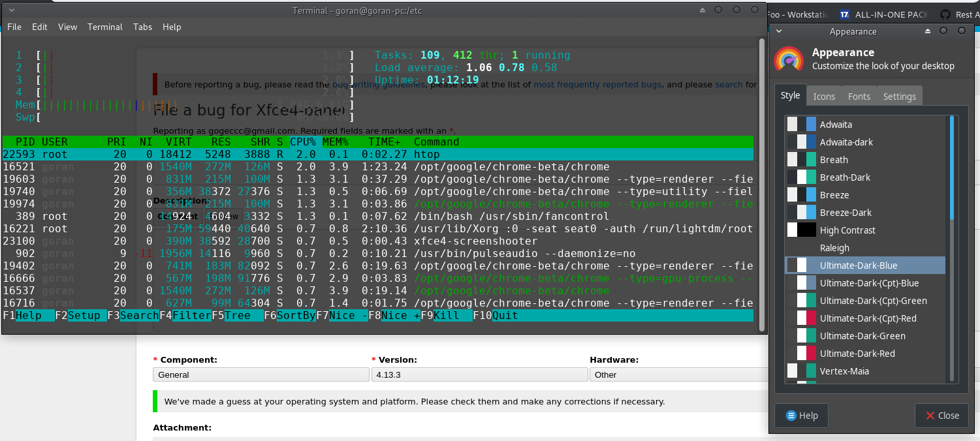Expand the Hardware dropdown showing Other
This screenshot has width=980, height=441.
coord(679,375)
